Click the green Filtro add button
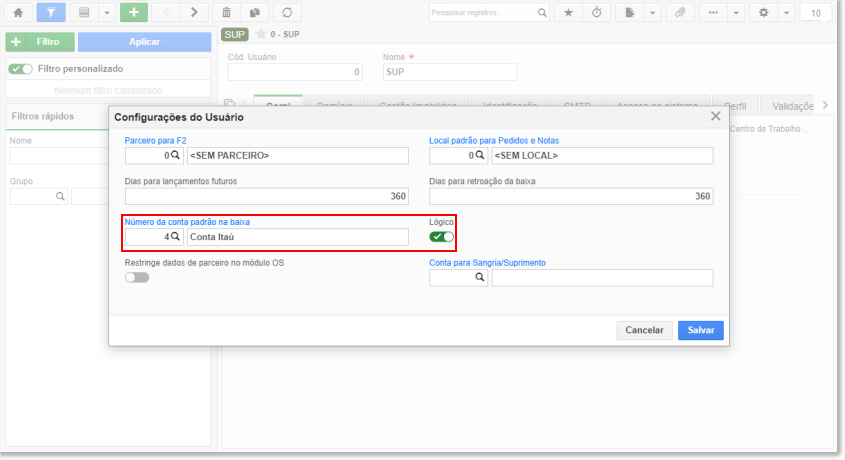Screen dimensions: 845x460 [x=40, y=41]
